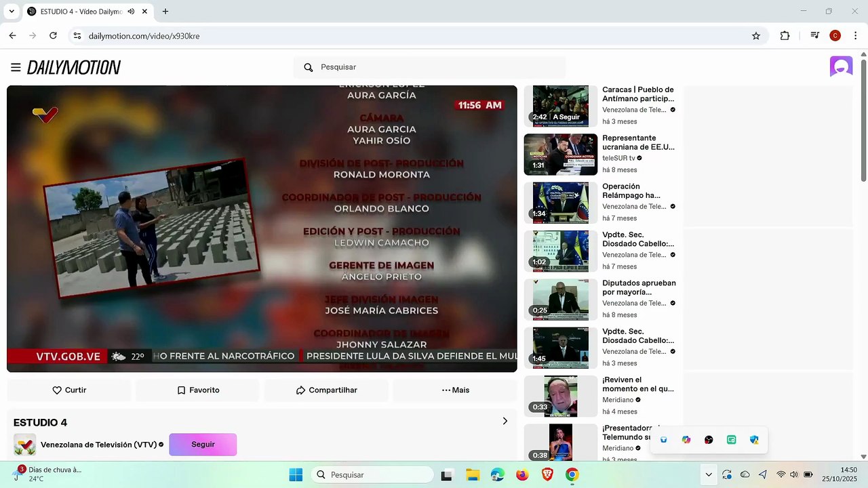Focus the Dailymotion Pesquisar search field
The height and width of the screenshot is (488, 868).
click(x=429, y=67)
